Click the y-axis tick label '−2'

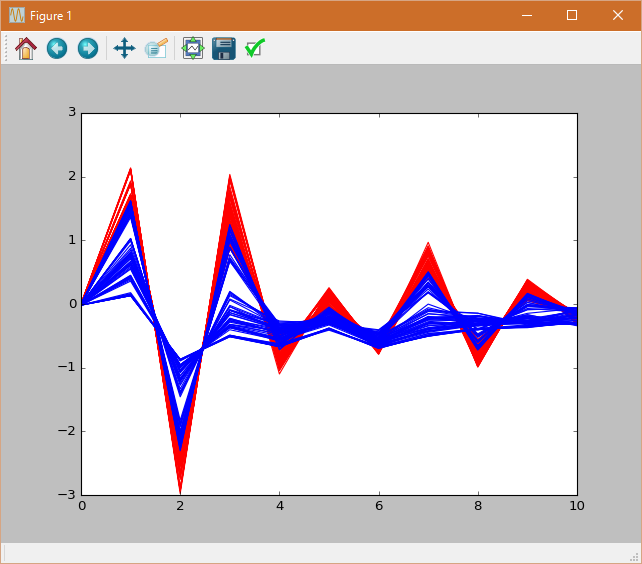tap(67, 431)
